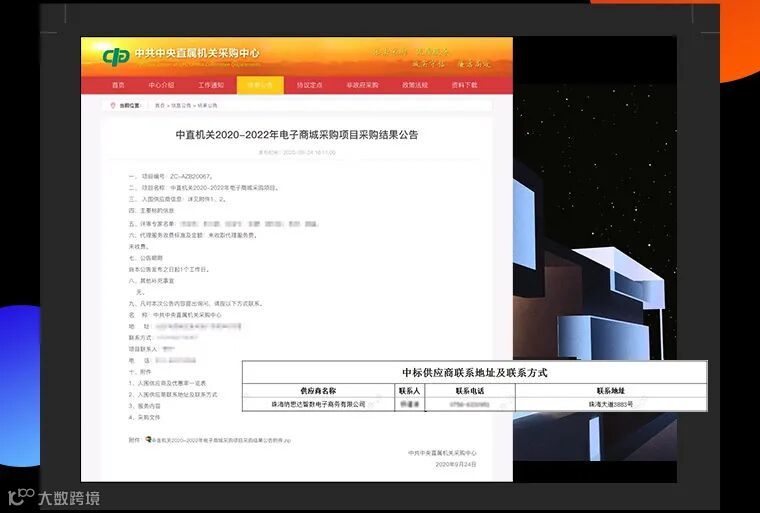Open the 政策法规 navigation tab
760x513 pixels.
[x=415, y=85]
